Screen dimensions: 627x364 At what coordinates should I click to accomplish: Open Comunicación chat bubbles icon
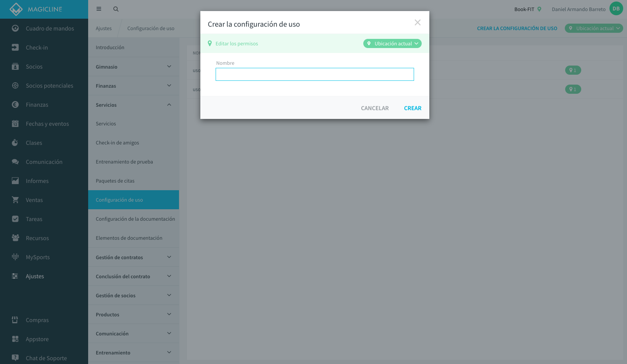(15, 162)
